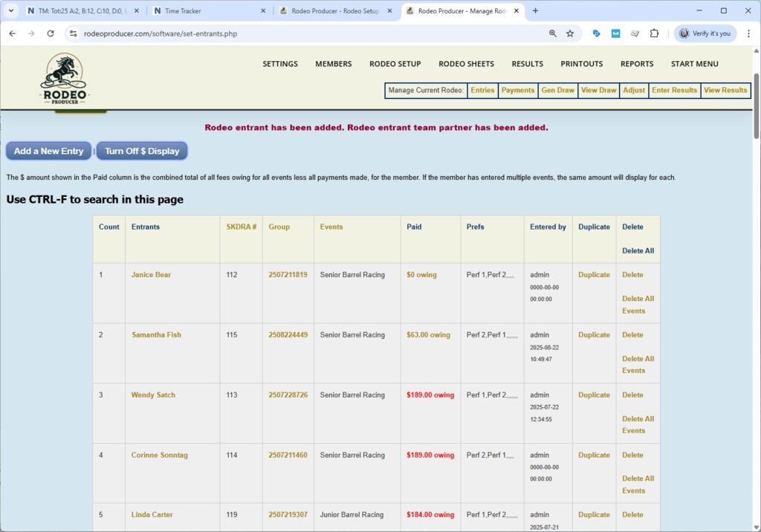
Task: Open the Gen Draw link
Action: pyautogui.click(x=557, y=90)
